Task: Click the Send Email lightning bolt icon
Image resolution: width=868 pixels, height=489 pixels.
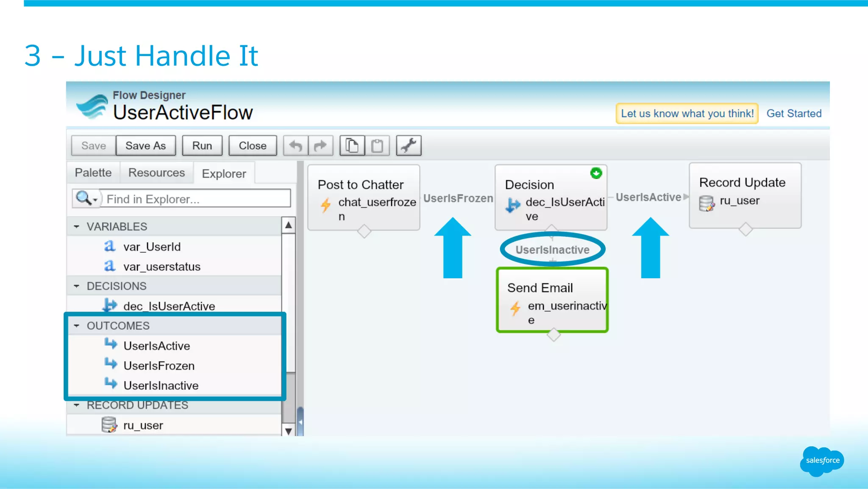Action: (x=515, y=308)
